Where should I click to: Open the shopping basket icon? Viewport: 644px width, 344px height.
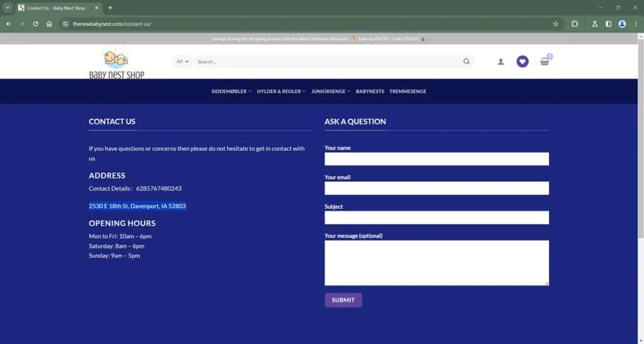pyautogui.click(x=545, y=62)
